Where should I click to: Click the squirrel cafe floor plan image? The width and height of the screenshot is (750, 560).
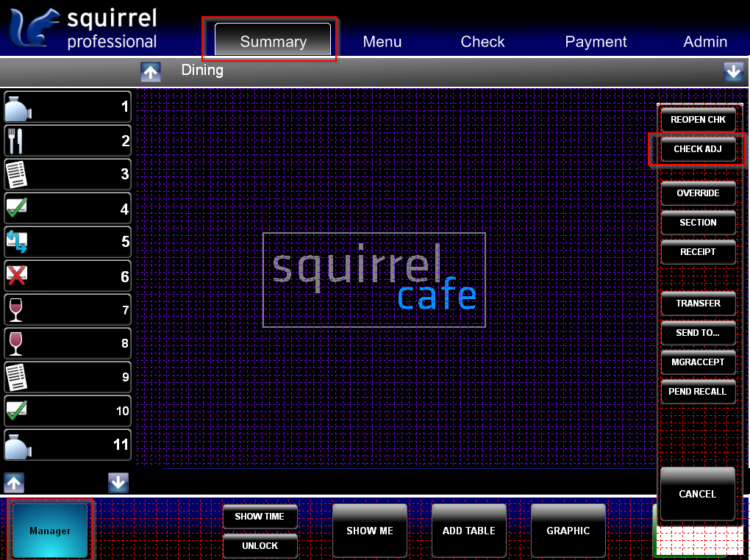[x=374, y=280]
